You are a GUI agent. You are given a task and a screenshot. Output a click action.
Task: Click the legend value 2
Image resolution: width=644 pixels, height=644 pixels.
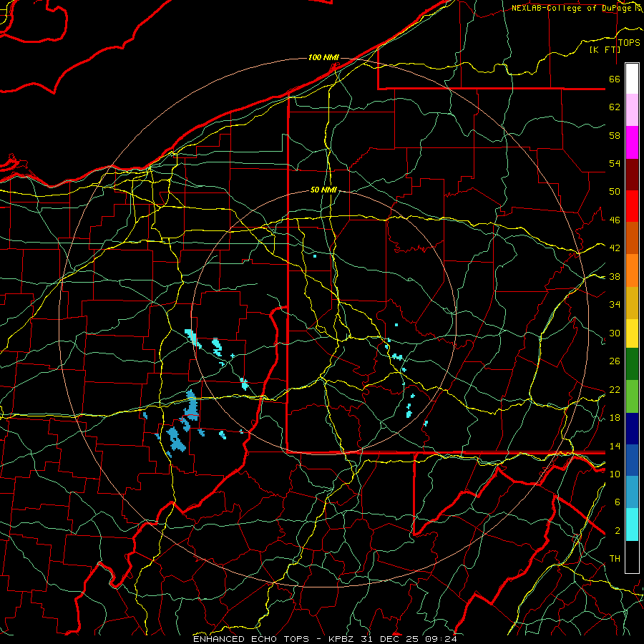point(617,531)
